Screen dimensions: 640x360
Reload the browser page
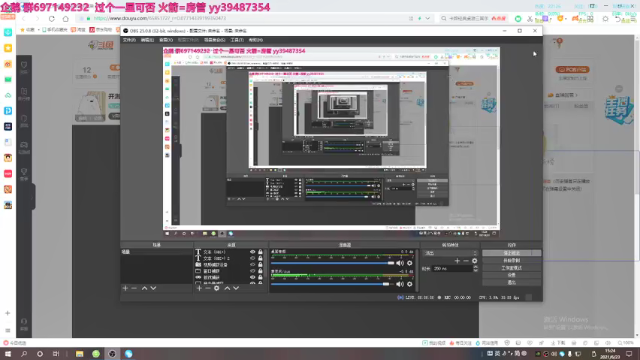51,19
